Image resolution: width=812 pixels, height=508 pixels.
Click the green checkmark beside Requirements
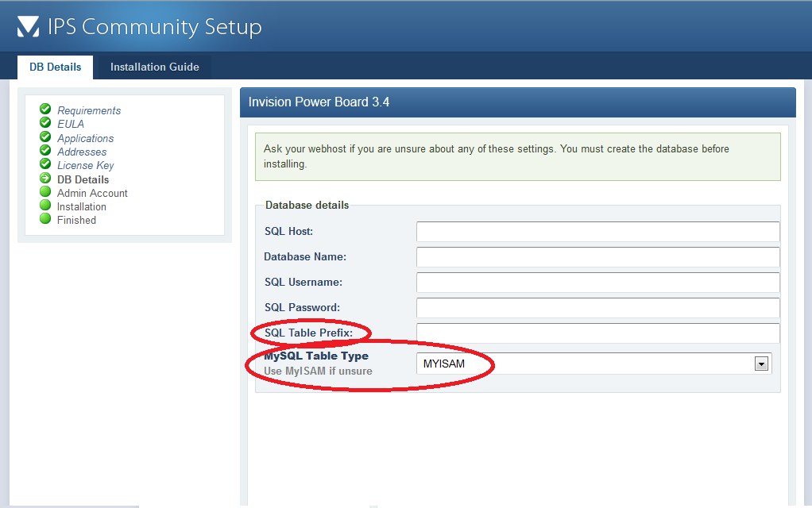(x=45, y=109)
